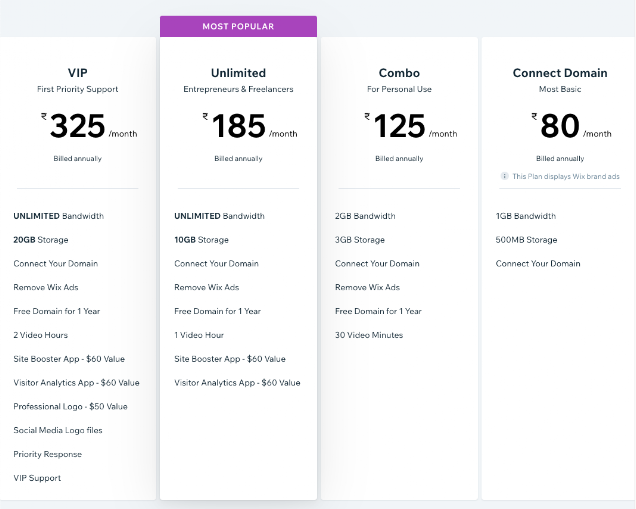
Task: Click 20GB Storage feature
Action: click(41, 240)
